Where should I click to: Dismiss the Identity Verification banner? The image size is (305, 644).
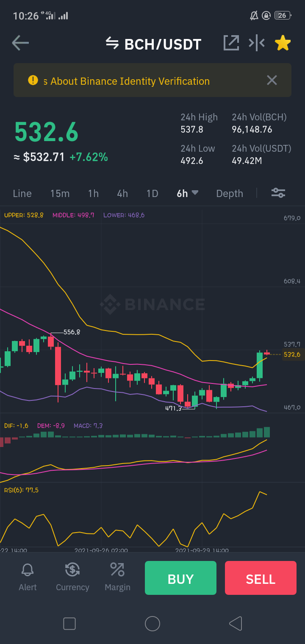pyautogui.click(x=272, y=80)
